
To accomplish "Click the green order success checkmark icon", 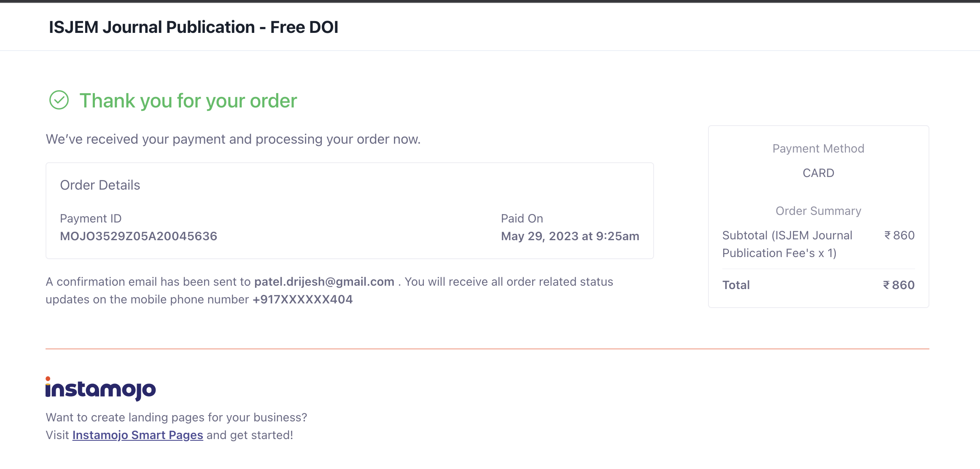I will [59, 100].
